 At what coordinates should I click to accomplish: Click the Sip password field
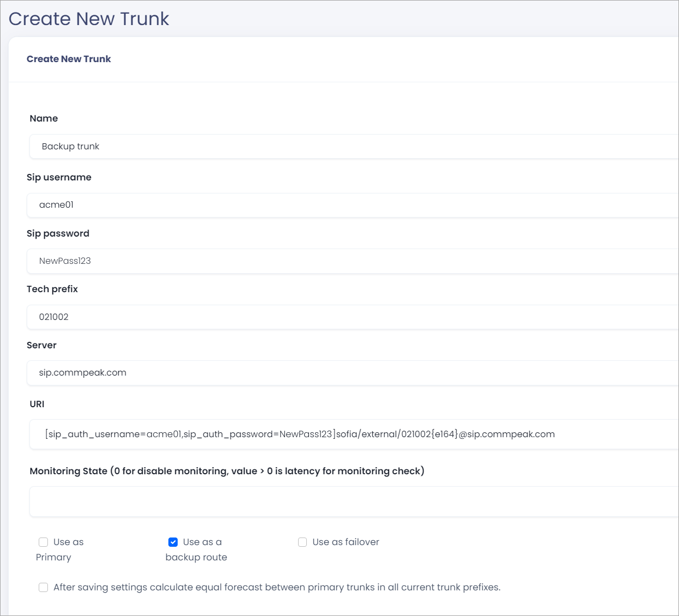[x=353, y=261]
